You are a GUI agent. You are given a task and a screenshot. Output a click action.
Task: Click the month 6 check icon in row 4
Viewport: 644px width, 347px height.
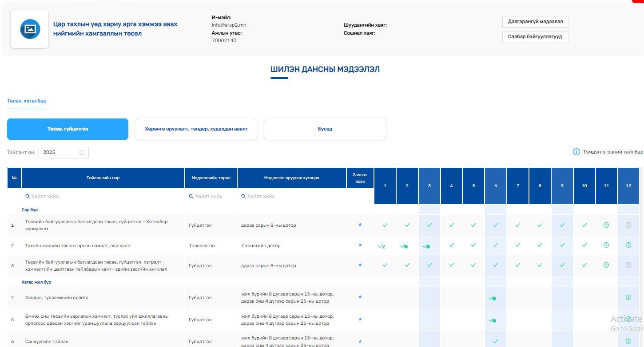click(x=493, y=298)
